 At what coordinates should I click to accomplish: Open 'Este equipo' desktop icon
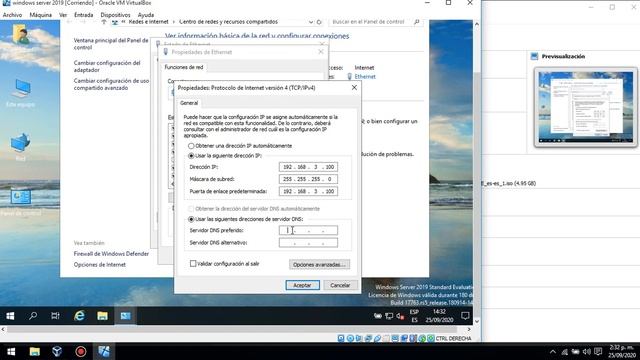20,93
